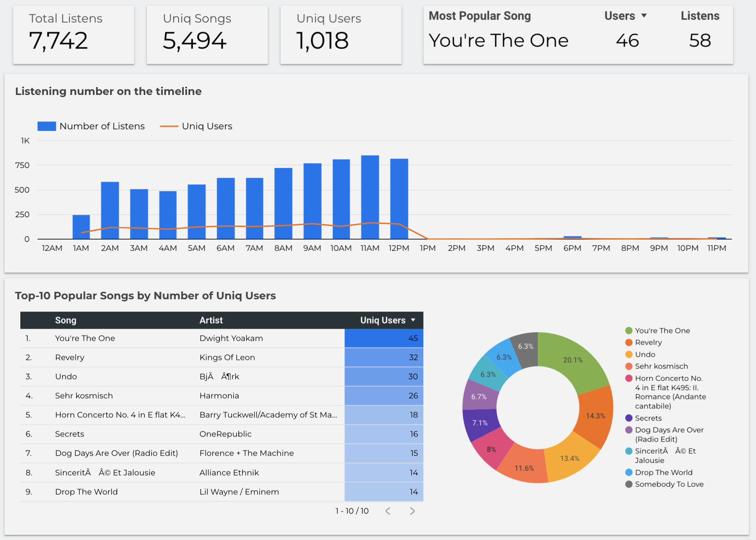
Task: Click the 32 Uniq Users value cell
Action: [384, 358]
